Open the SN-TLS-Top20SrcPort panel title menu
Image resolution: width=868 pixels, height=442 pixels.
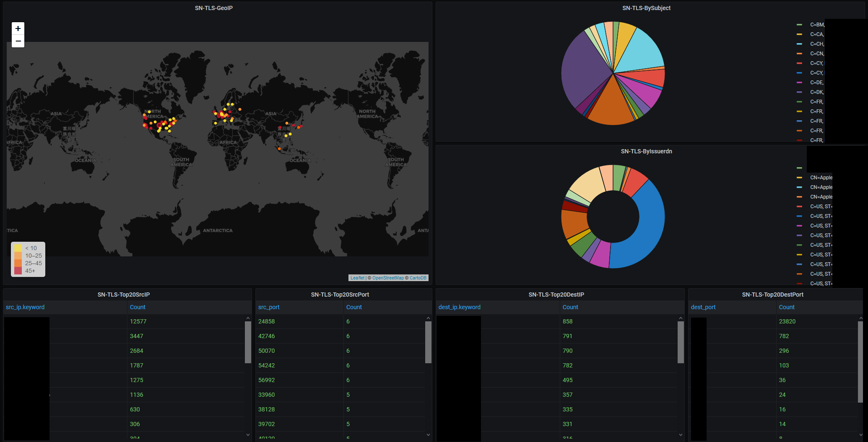(x=340, y=295)
